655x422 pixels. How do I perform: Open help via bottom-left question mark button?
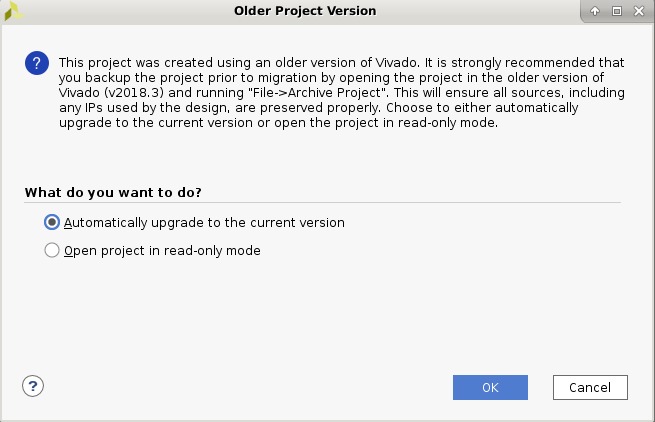[x=33, y=386]
